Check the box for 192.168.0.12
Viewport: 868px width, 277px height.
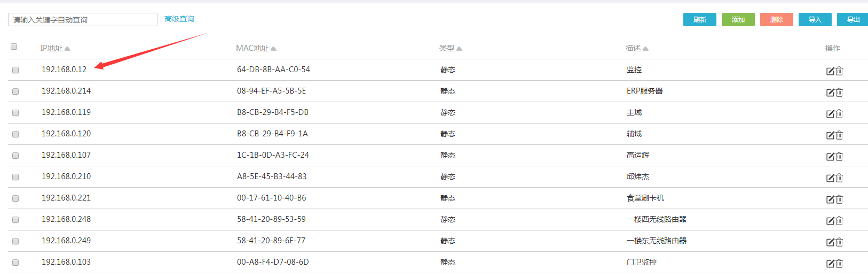(x=15, y=70)
